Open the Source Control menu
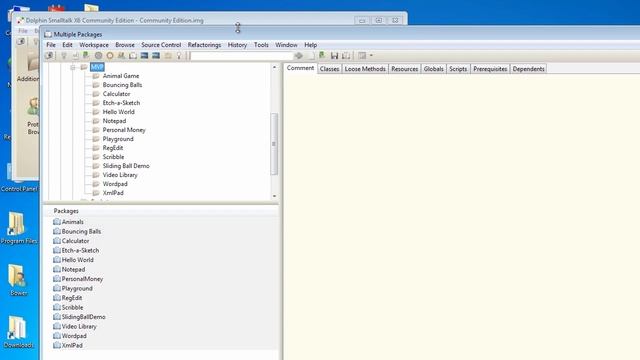The image size is (640, 360). point(161,45)
